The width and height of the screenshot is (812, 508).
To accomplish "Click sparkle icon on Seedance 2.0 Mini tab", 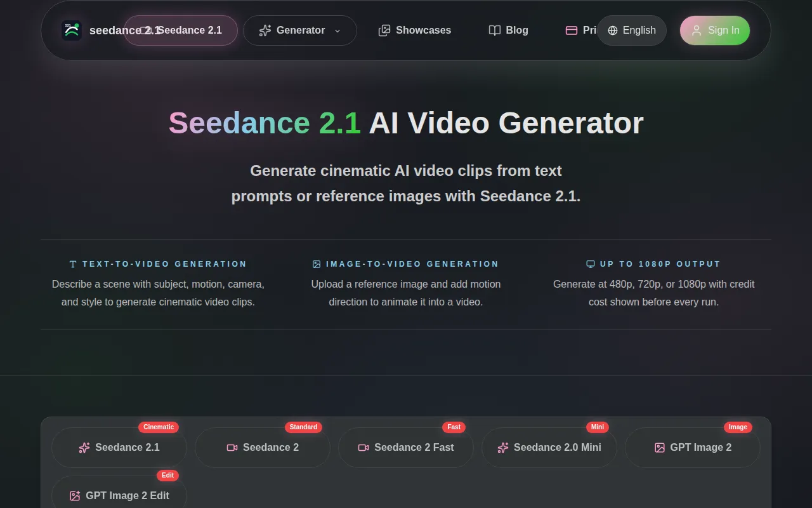I will pyautogui.click(x=503, y=448).
